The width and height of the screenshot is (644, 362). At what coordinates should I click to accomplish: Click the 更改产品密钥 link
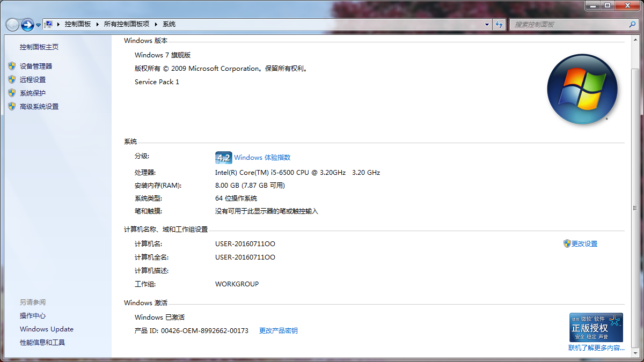279,331
